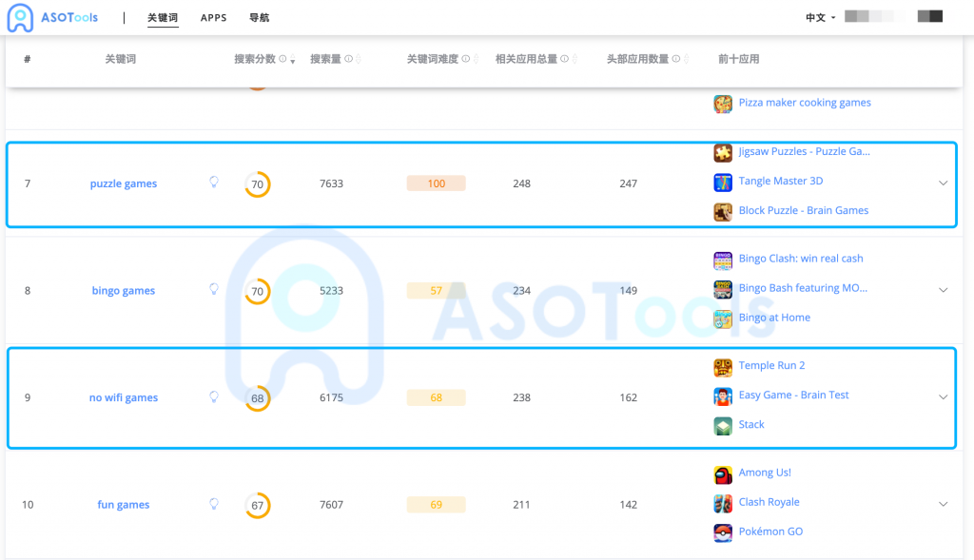Click the lightbulb icon beside no wifi games
This screenshot has height=560, width=974.
[x=214, y=396]
